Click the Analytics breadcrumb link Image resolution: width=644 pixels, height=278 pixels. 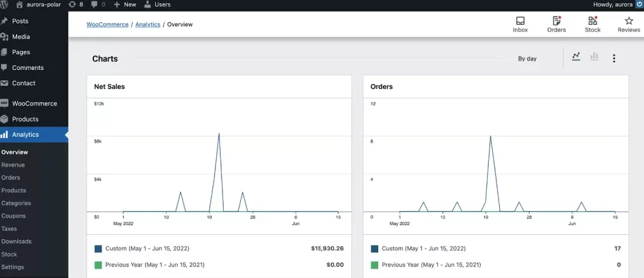(147, 25)
